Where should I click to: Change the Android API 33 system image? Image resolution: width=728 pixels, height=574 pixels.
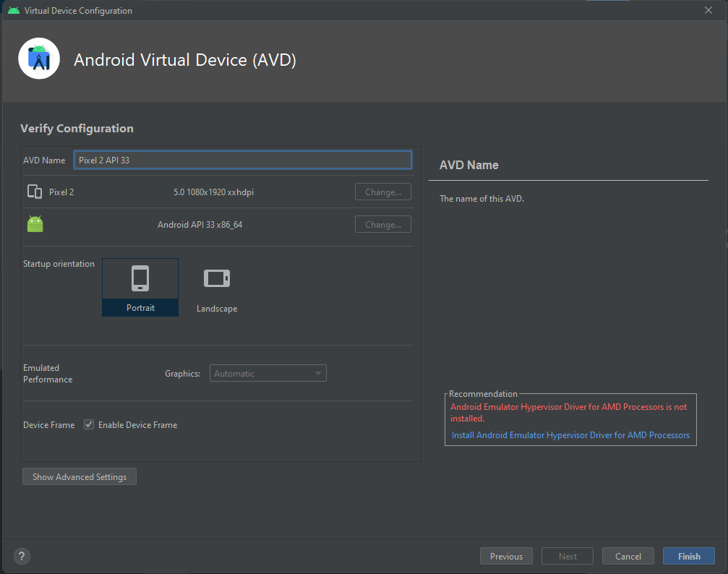pyautogui.click(x=383, y=224)
